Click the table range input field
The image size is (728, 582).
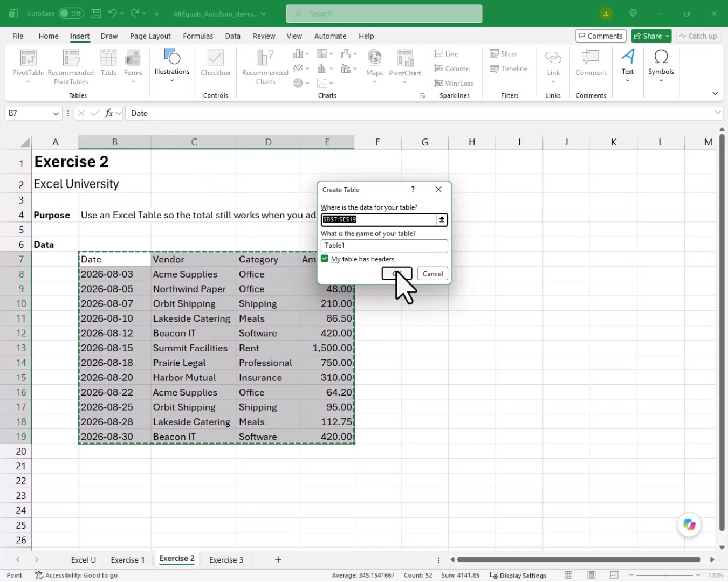(379, 219)
